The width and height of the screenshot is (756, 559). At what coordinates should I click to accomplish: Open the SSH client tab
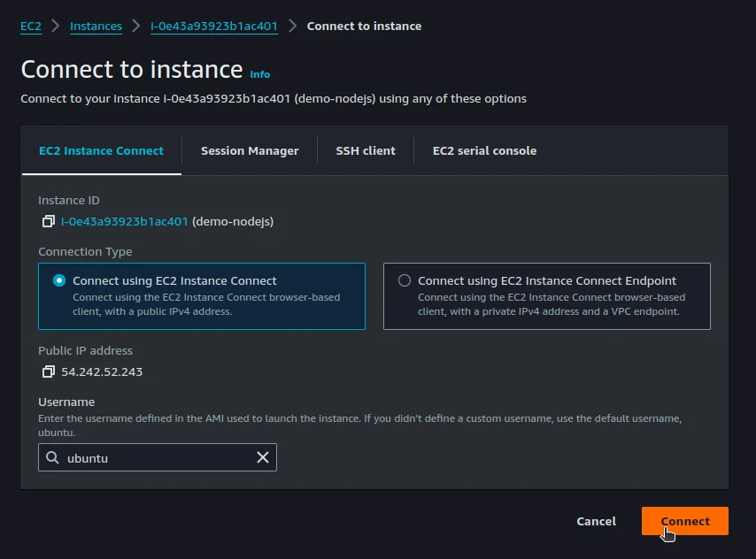366,150
